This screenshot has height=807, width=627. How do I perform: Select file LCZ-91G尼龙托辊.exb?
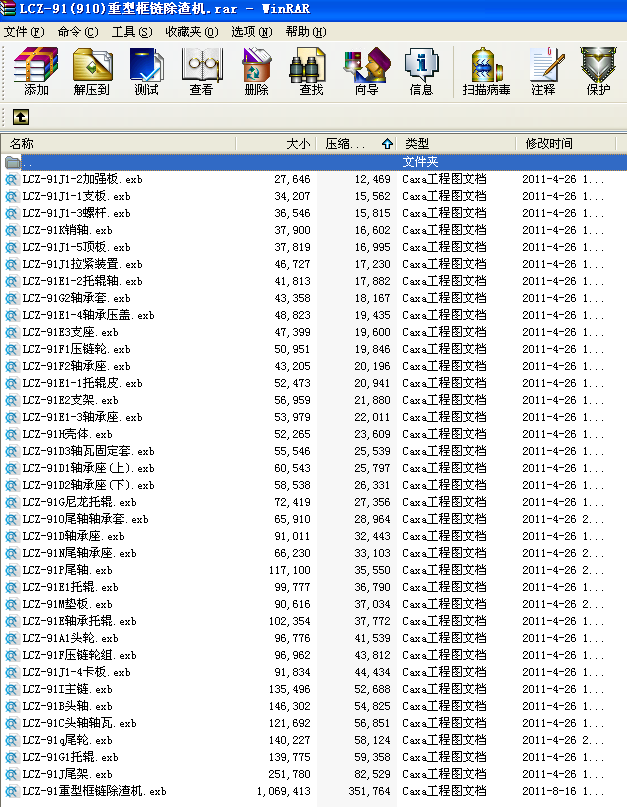[79, 502]
